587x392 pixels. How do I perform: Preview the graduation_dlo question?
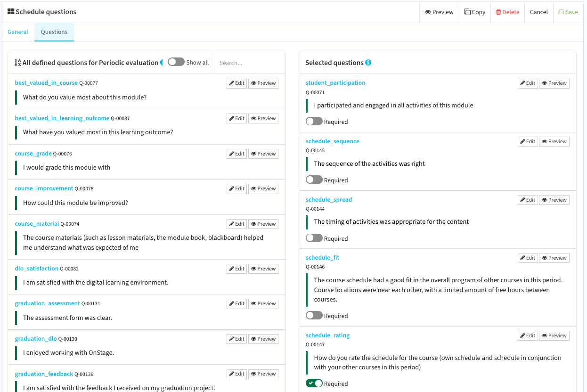coord(263,339)
